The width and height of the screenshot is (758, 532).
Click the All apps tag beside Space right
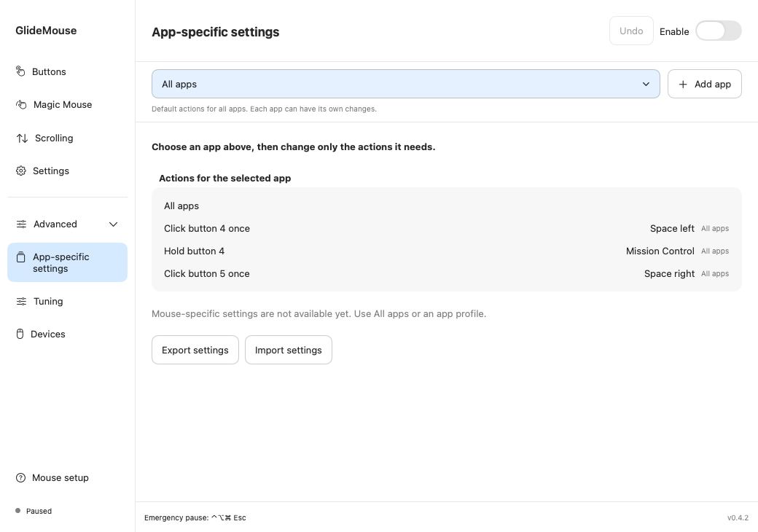pyautogui.click(x=715, y=273)
